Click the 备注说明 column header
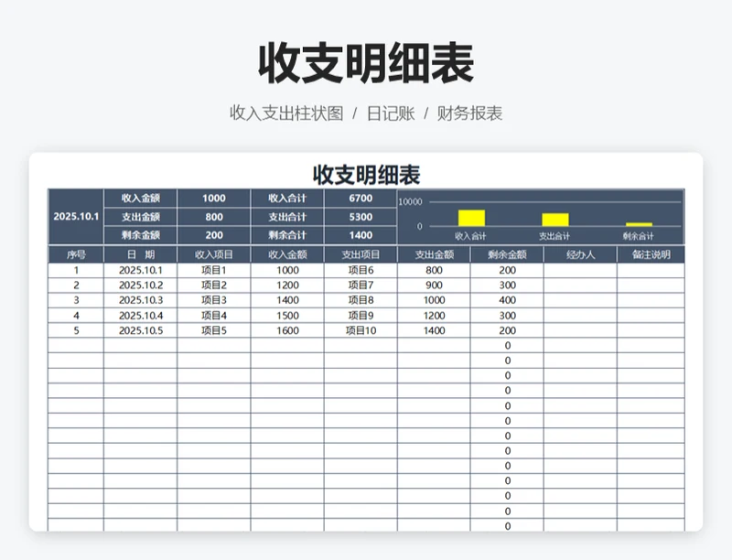This screenshot has height=560, width=732. [x=651, y=254]
